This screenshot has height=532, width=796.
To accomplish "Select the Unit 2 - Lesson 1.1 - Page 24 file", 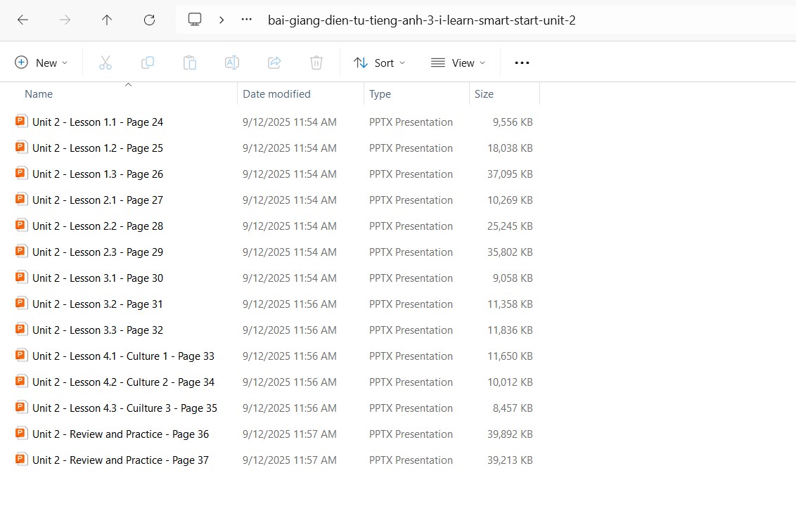I will (98, 122).
